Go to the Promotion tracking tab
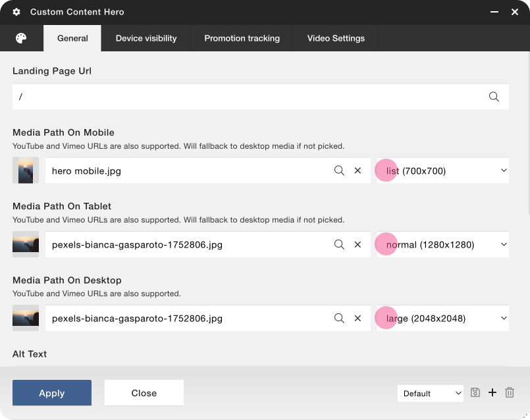Image resolution: width=530 pixels, height=420 pixels. coord(242,38)
